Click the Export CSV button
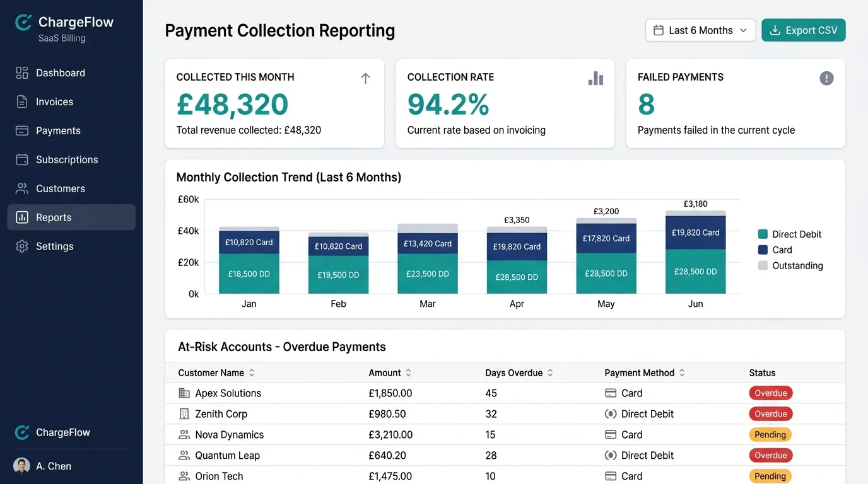This screenshot has height=484, width=868. click(804, 30)
